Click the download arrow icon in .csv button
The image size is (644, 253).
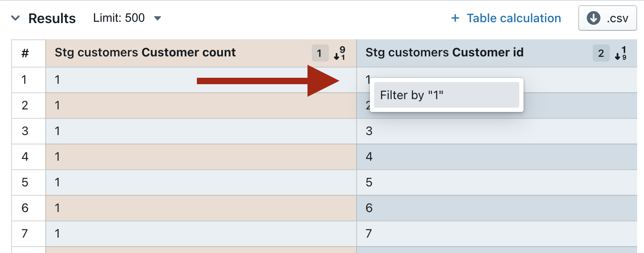pyautogui.click(x=594, y=18)
